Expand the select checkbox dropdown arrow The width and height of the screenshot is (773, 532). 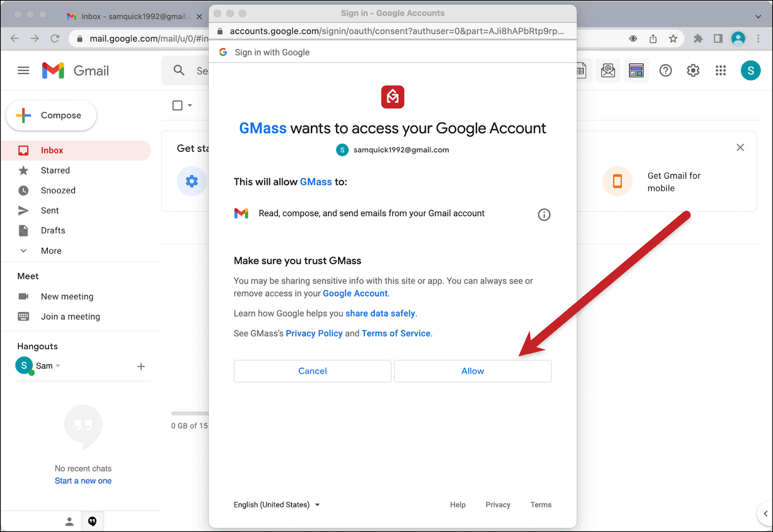(190, 105)
